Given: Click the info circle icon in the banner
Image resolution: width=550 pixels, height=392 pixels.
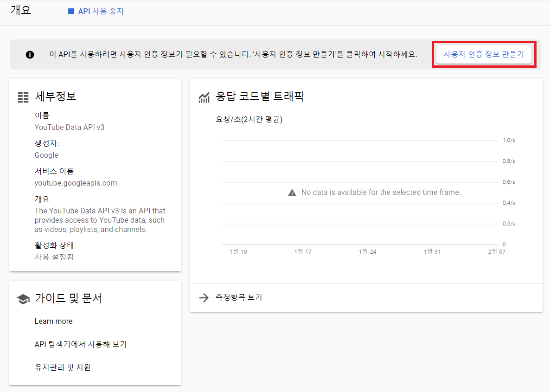Looking at the screenshot, I should click(x=30, y=55).
